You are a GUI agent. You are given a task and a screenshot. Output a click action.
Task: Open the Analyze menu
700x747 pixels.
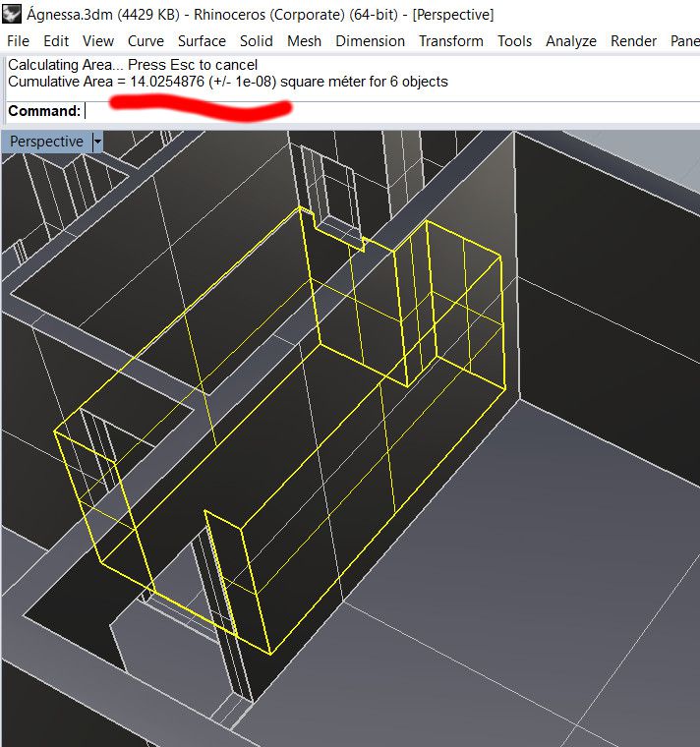tap(571, 41)
